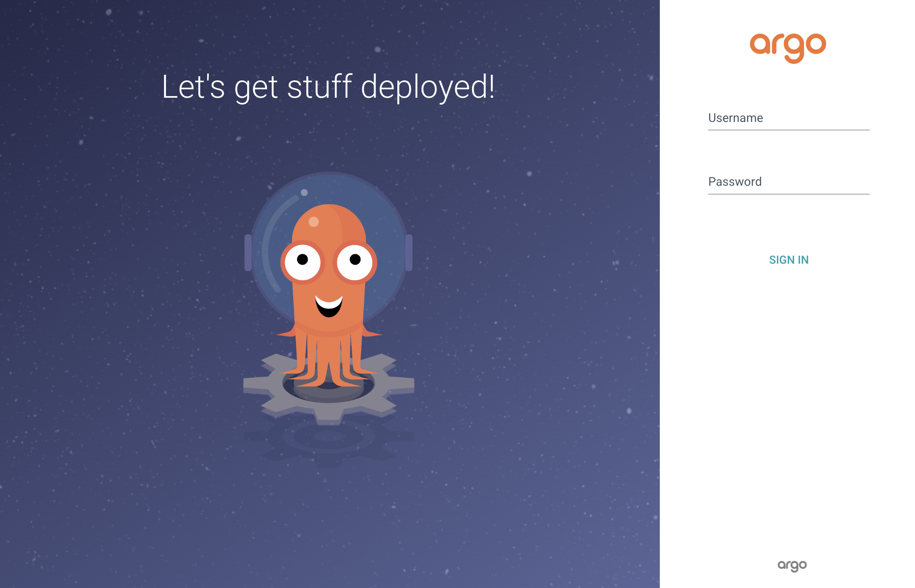The height and width of the screenshot is (588, 915).
Task: Click the right earpiece of the helmet
Action: 409,252
